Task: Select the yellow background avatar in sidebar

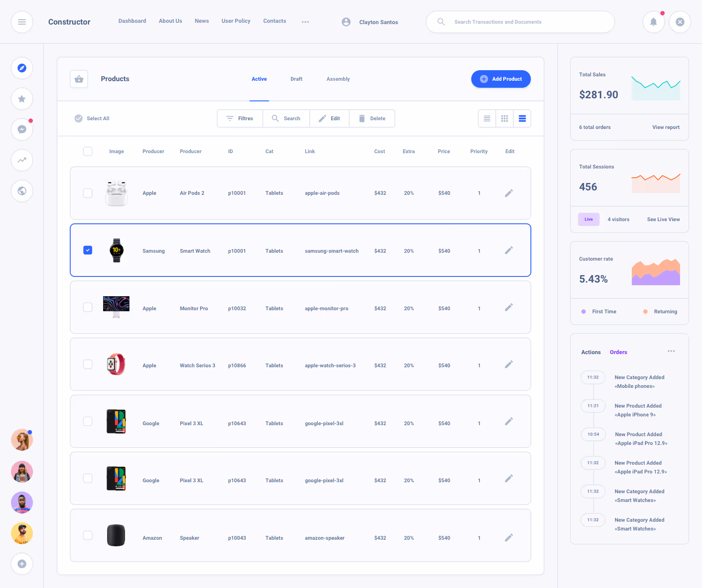Action: point(22,533)
